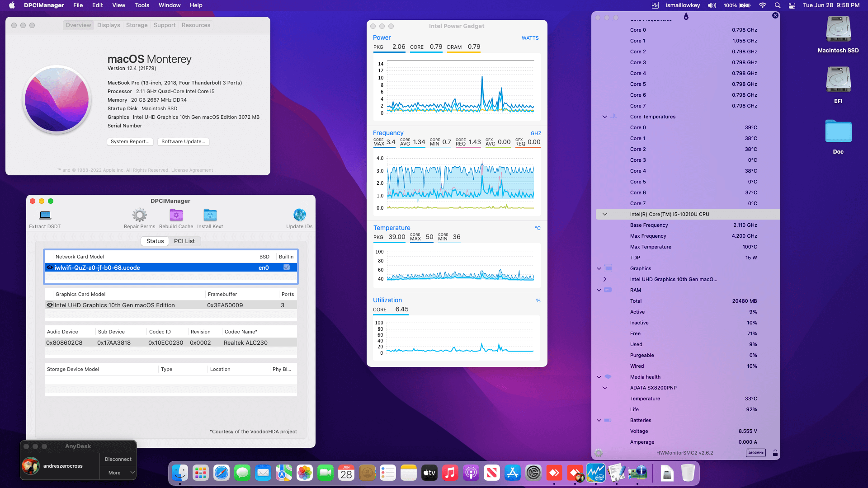Collapse the RAM group

tap(599, 290)
